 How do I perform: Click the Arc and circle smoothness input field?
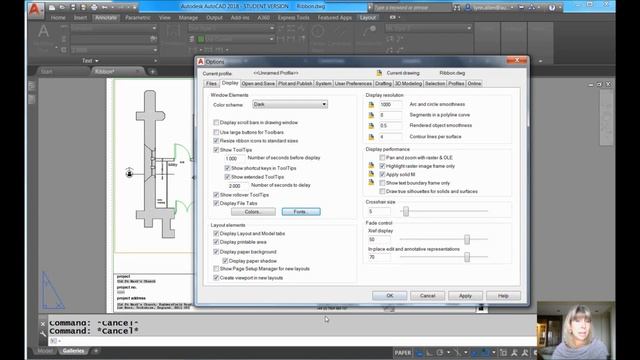(x=391, y=104)
